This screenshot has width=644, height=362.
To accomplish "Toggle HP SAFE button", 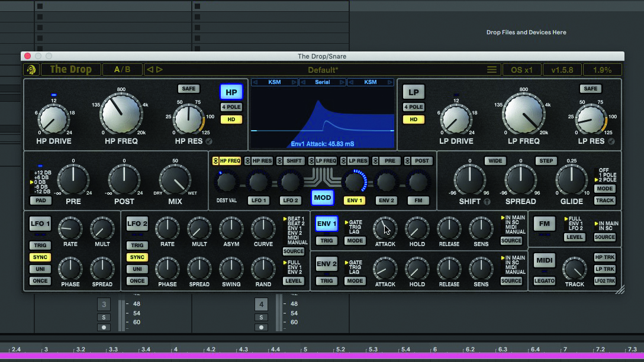I will tap(188, 89).
